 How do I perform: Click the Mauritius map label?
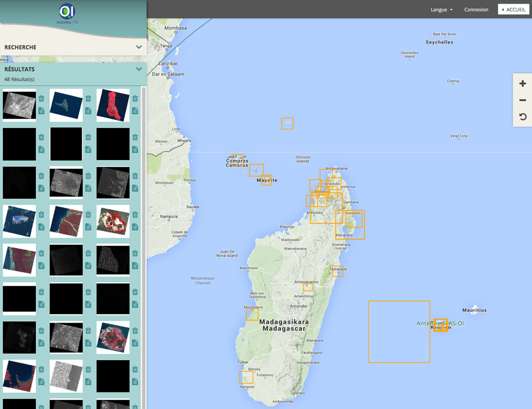tap(474, 310)
